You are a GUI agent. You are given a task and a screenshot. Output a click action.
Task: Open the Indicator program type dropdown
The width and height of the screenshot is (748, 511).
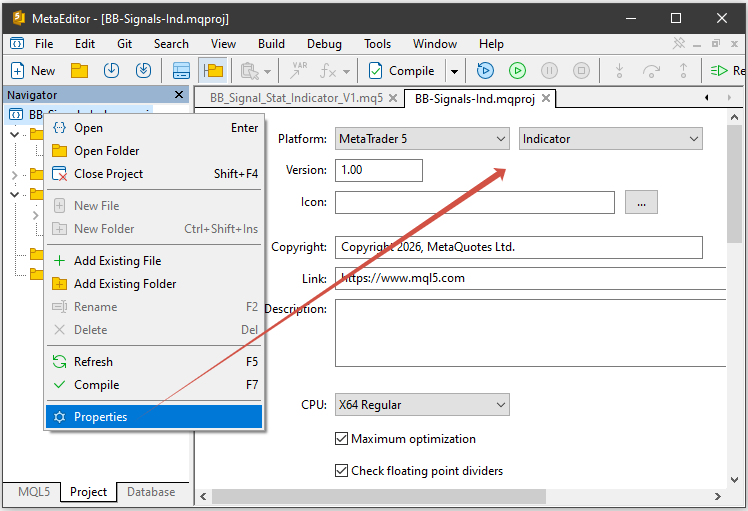611,139
